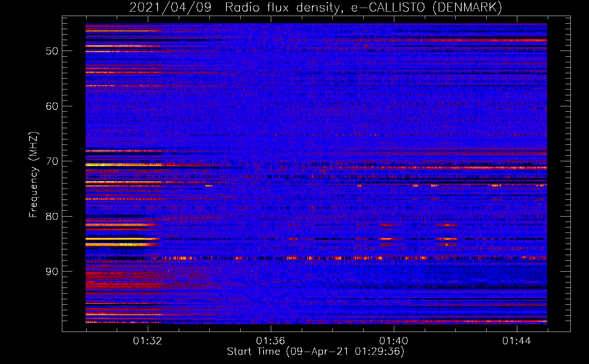Click the 01:44 time tick label
The image size is (589, 364).
pyautogui.click(x=517, y=341)
